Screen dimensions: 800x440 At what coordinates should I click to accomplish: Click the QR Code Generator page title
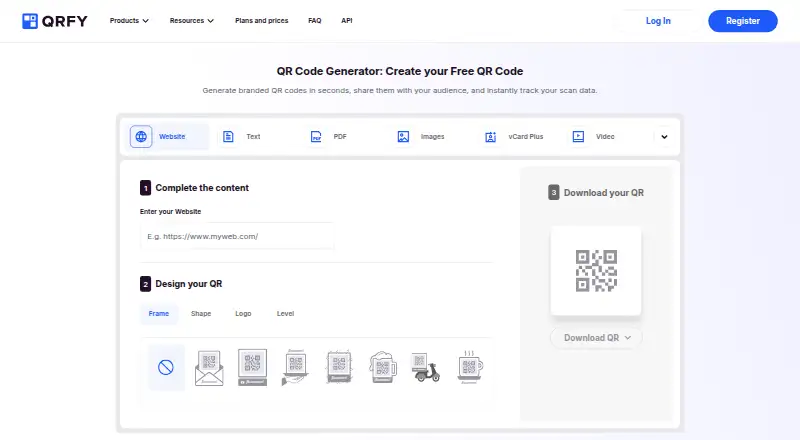pyautogui.click(x=400, y=71)
